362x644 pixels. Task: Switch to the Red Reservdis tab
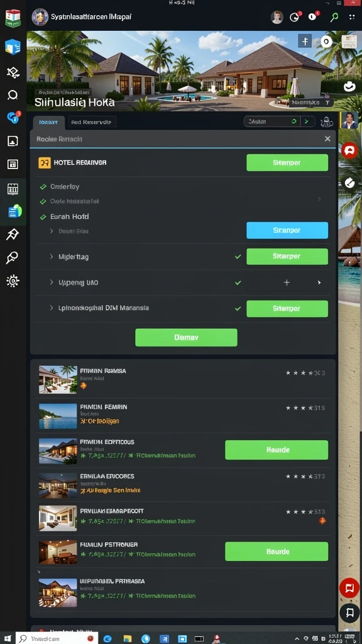coord(90,122)
